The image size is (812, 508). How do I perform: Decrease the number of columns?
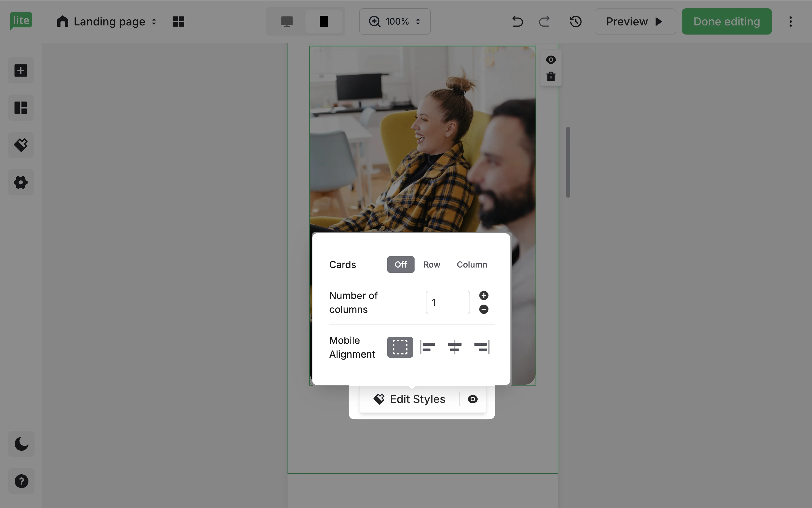[x=484, y=309]
